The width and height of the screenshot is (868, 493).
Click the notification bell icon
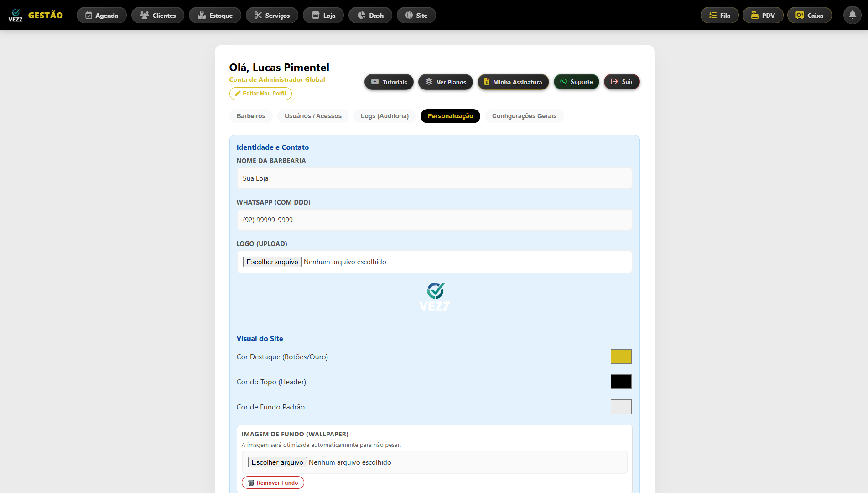852,15
